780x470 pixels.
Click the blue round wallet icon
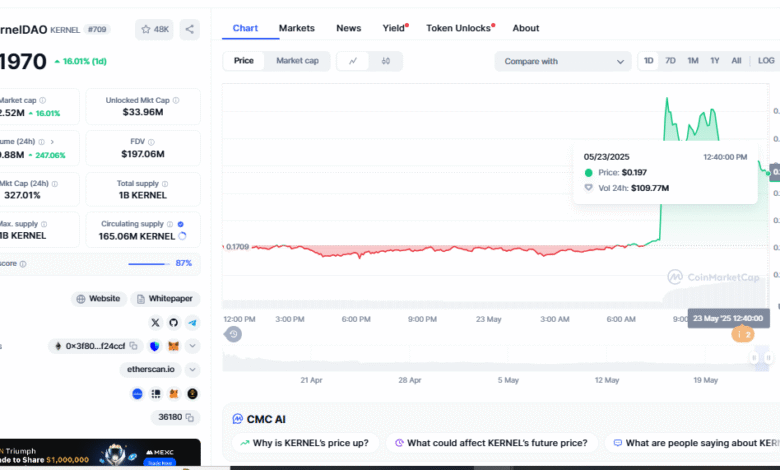pos(137,394)
